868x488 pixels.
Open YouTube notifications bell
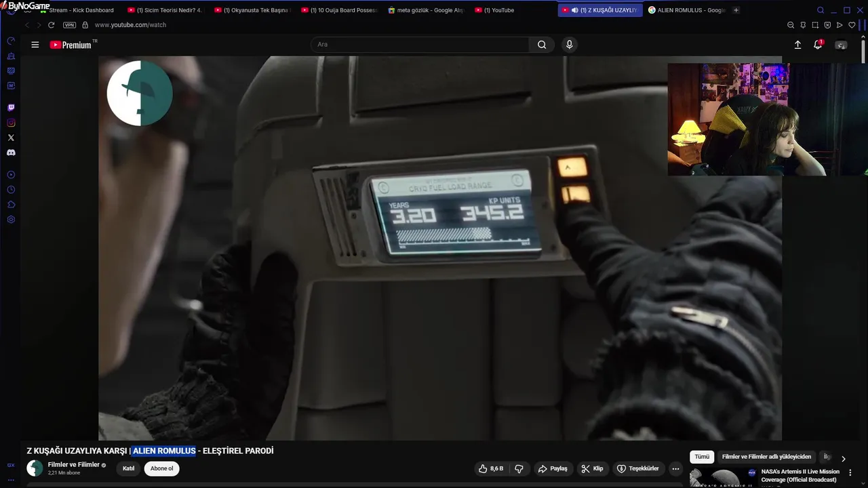tap(818, 45)
